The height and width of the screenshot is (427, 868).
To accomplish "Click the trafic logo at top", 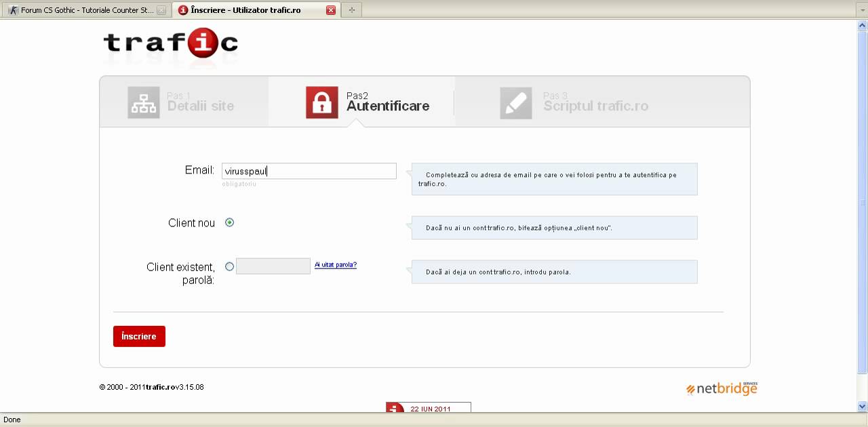I will coord(170,43).
